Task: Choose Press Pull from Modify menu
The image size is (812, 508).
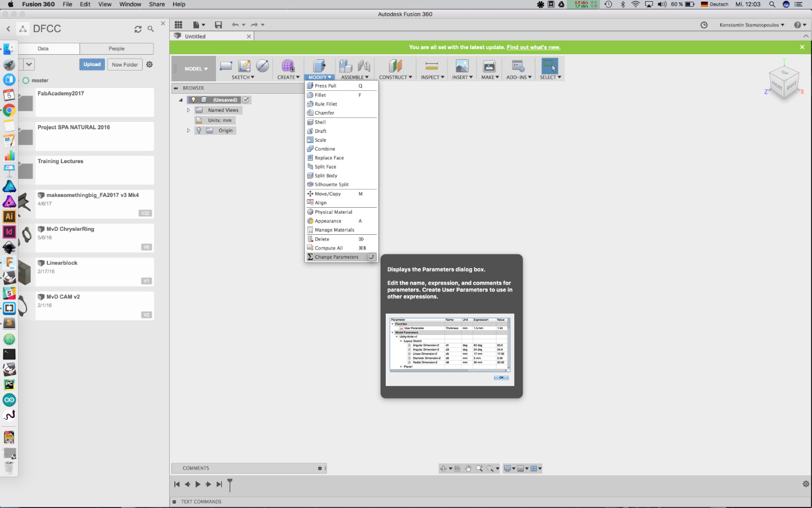Action: tap(341, 86)
